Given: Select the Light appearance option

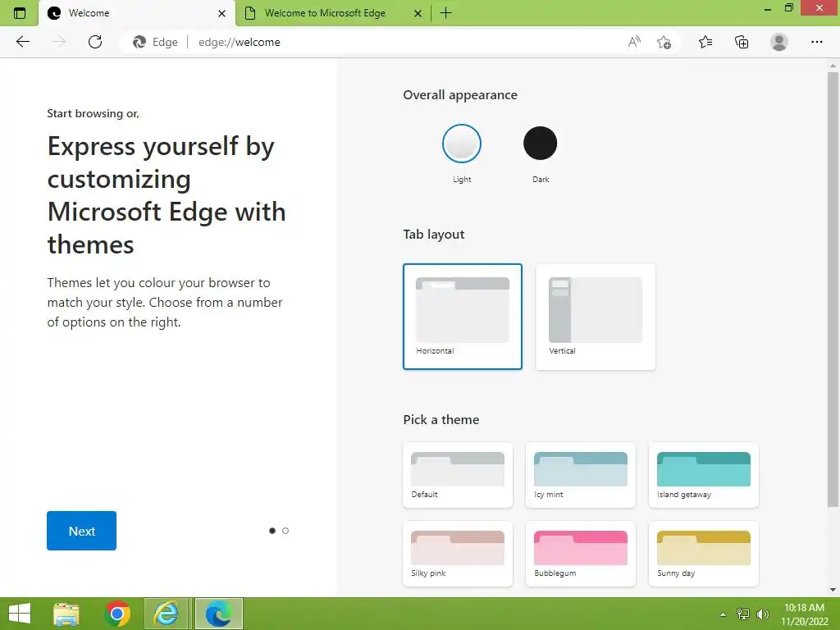Looking at the screenshot, I should tap(462, 144).
